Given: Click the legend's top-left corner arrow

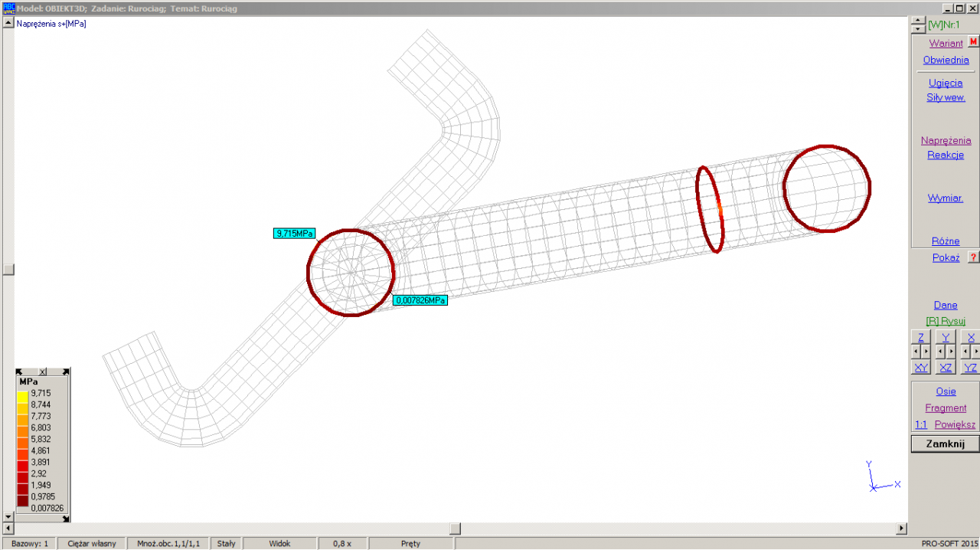Looking at the screenshot, I should pyautogui.click(x=20, y=372).
